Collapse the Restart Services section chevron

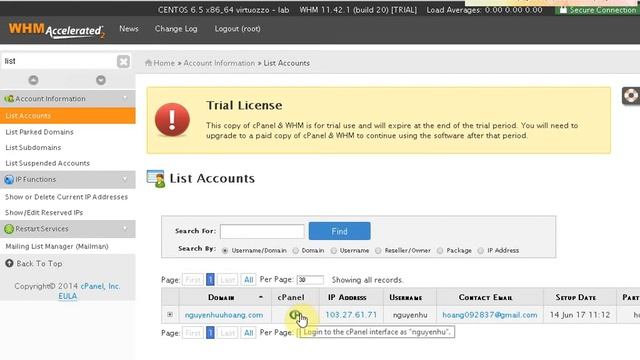pyautogui.click(x=125, y=229)
